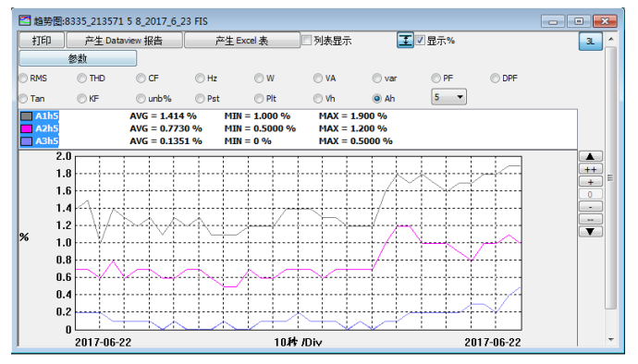
Task: Click the up triangle zoom button
Action: (591, 156)
